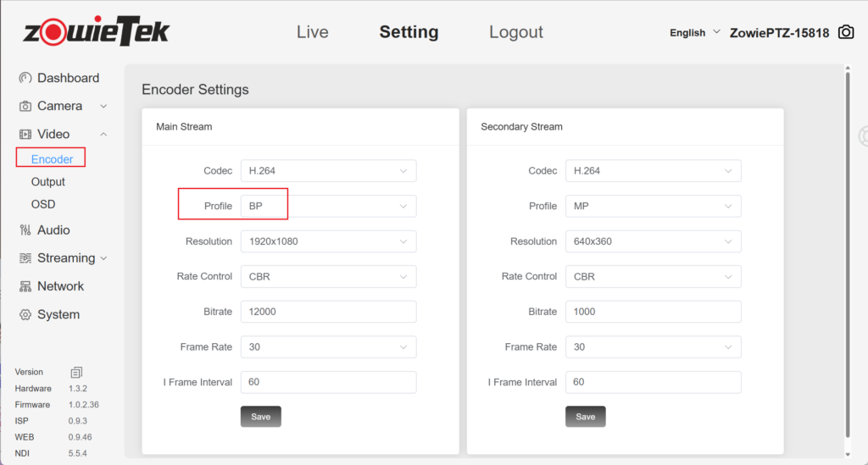Click the Video film icon
This screenshot has width=868, height=465.
25,135
